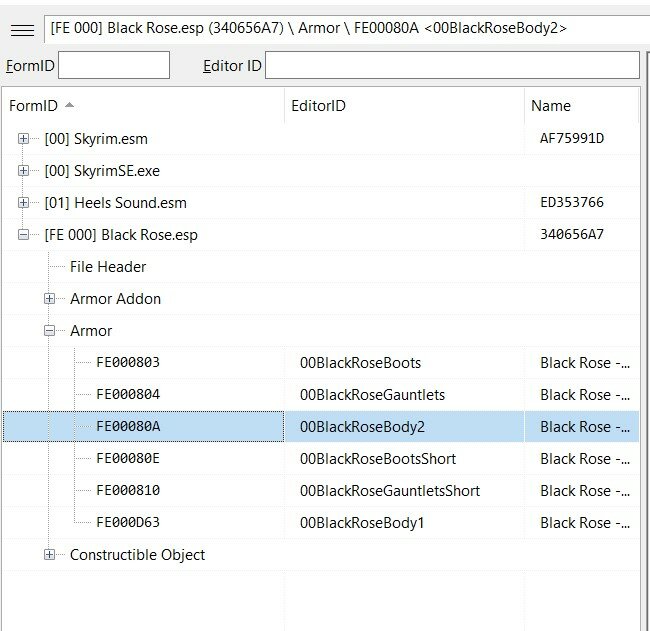The width and height of the screenshot is (650, 631).
Task: Focus the Editor ID search field
Action: pyautogui.click(x=452, y=65)
